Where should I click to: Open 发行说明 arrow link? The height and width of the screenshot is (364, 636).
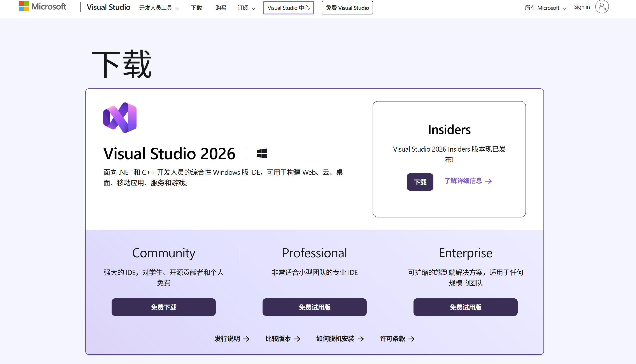pyautogui.click(x=232, y=338)
